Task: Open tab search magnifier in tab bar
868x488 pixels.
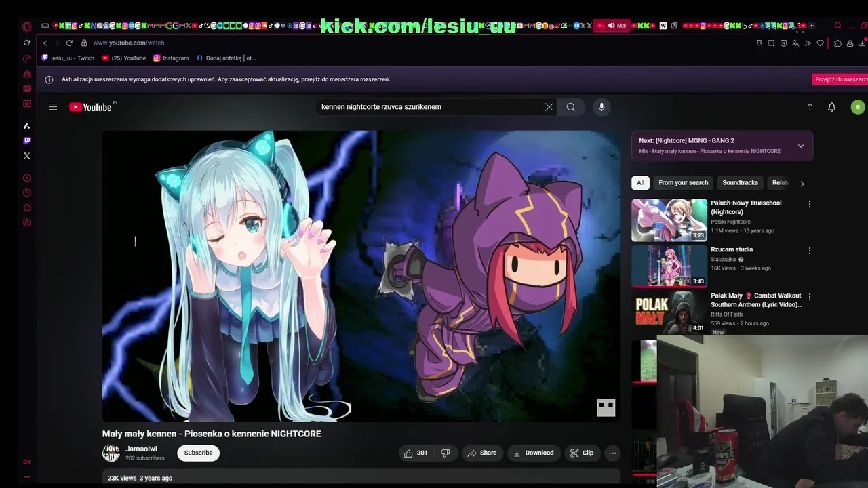Action: [x=838, y=26]
